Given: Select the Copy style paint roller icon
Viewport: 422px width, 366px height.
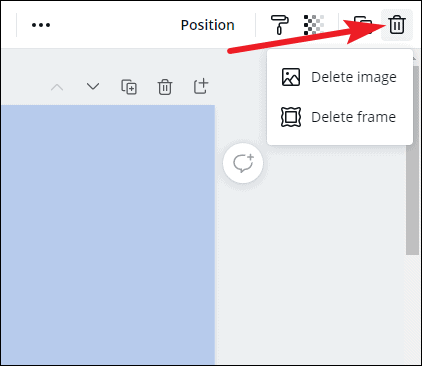Looking at the screenshot, I should [280, 25].
